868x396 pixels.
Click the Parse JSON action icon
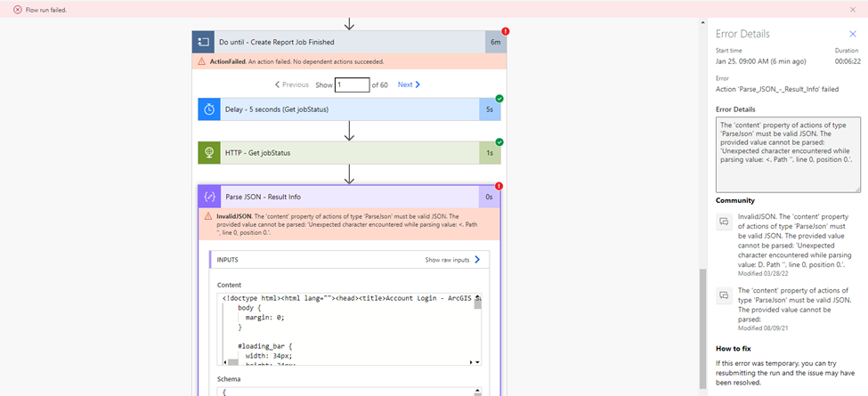[x=210, y=196]
